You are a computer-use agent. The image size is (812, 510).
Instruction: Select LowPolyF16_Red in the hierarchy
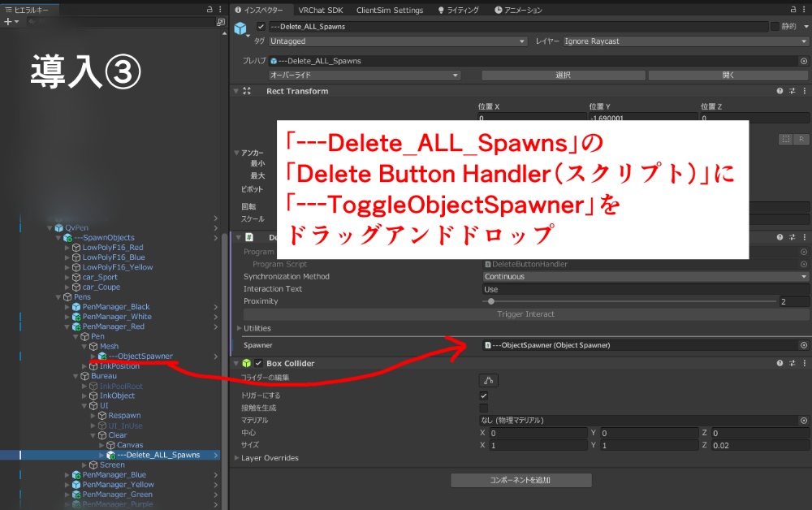(x=113, y=248)
